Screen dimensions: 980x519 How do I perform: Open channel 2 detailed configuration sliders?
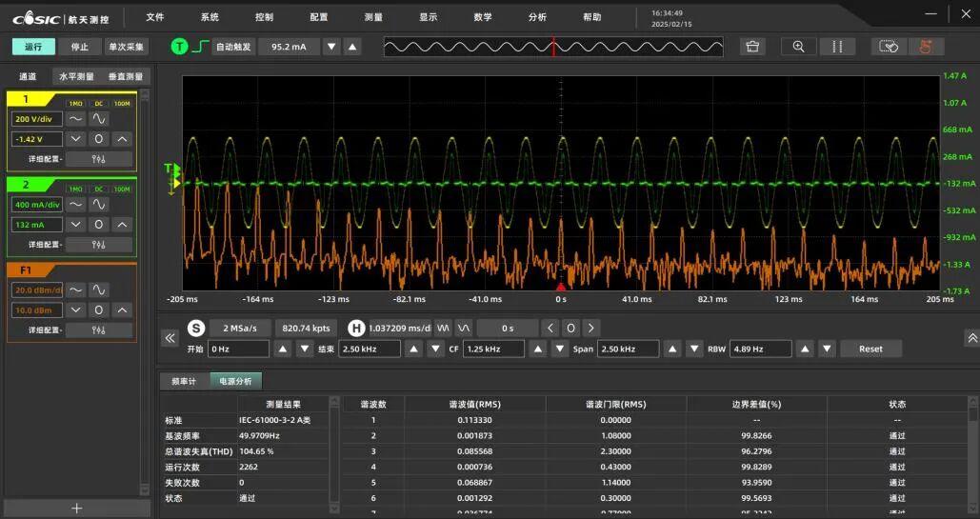[99, 245]
